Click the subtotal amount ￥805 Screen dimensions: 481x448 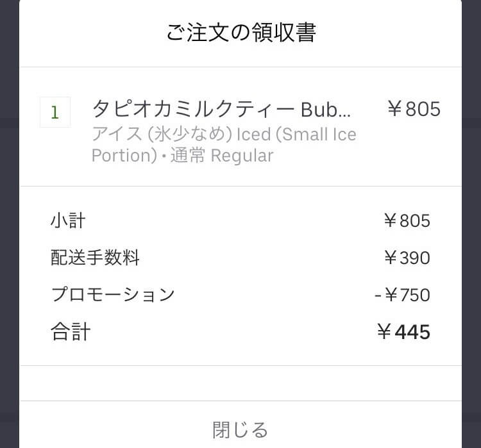click(x=407, y=220)
